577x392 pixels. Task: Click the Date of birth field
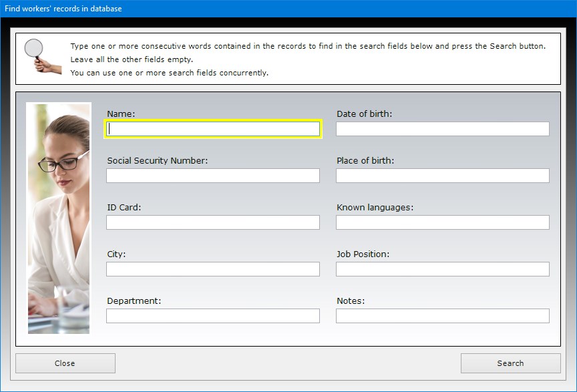click(442, 129)
